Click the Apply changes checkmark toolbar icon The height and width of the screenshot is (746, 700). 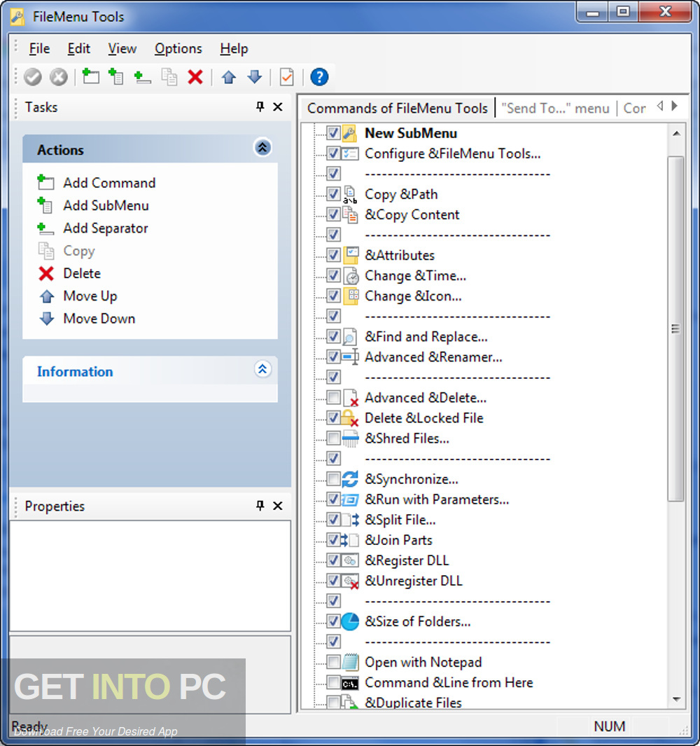click(x=33, y=77)
